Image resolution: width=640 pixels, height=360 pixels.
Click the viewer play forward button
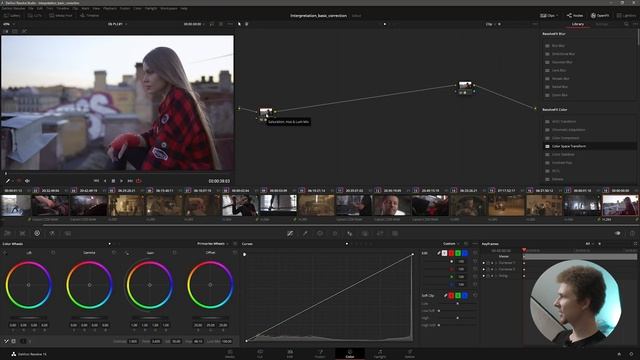coord(121,181)
